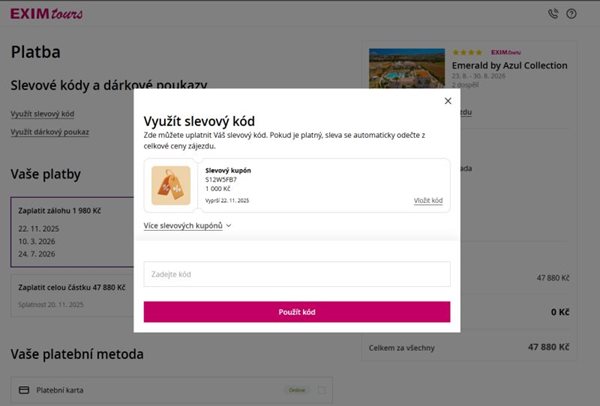Screen dimensions: 600x406
Task: Click the Zadejte kód input field
Action: point(296,274)
